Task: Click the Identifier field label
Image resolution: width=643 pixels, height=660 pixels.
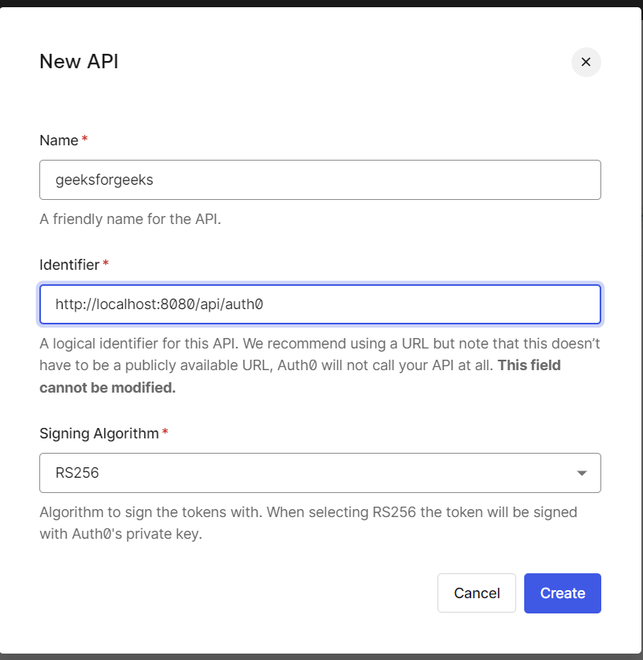Action: tap(69, 265)
